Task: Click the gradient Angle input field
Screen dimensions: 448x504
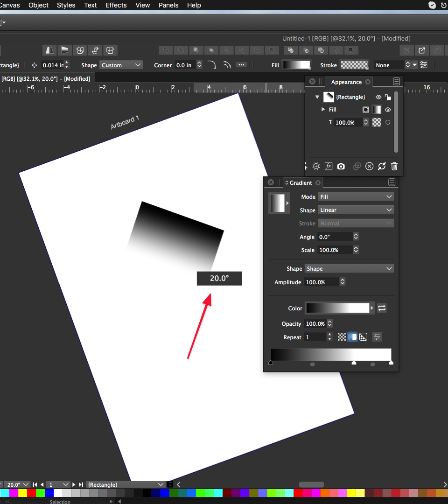Action: 334,237
